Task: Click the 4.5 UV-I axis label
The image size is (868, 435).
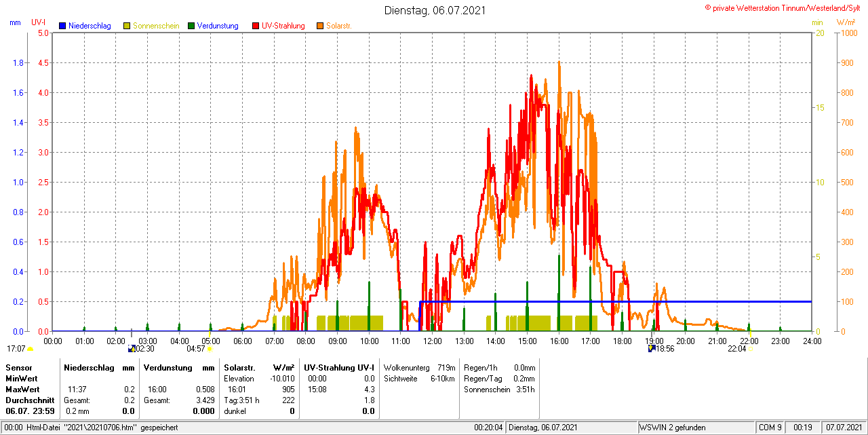Action: coord(43,63)
